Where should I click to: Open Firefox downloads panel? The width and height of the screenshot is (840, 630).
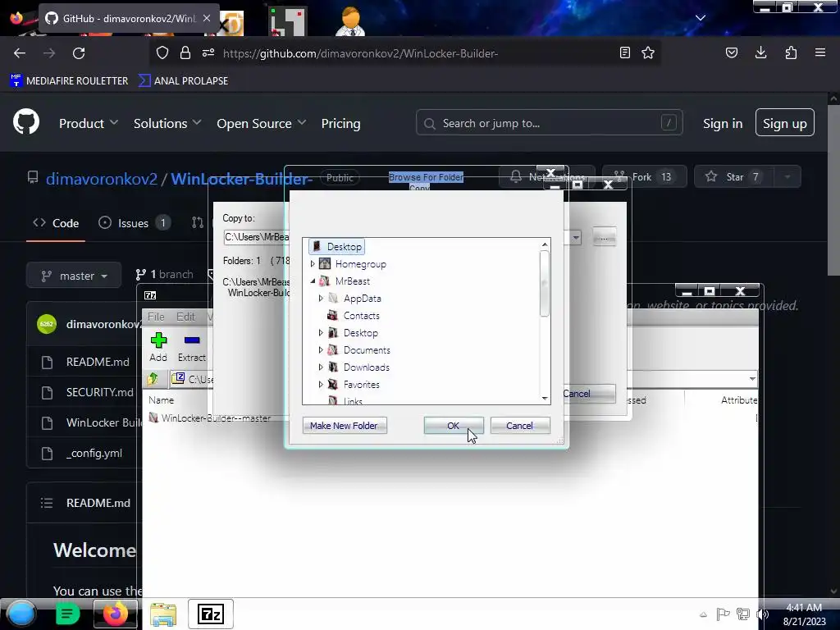point(760,52)
